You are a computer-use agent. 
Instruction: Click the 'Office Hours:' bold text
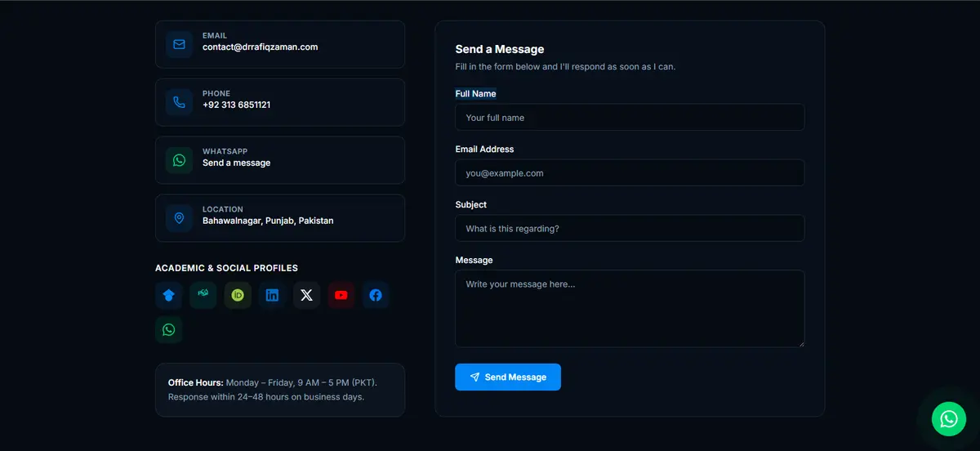(196, 382)
